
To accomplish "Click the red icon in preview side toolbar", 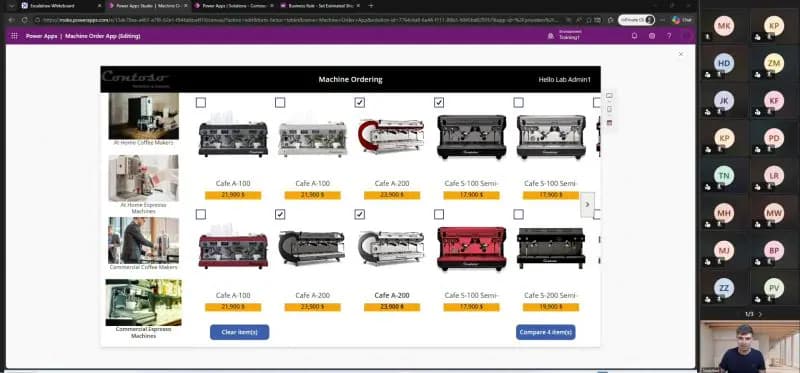I will (609, 123).
